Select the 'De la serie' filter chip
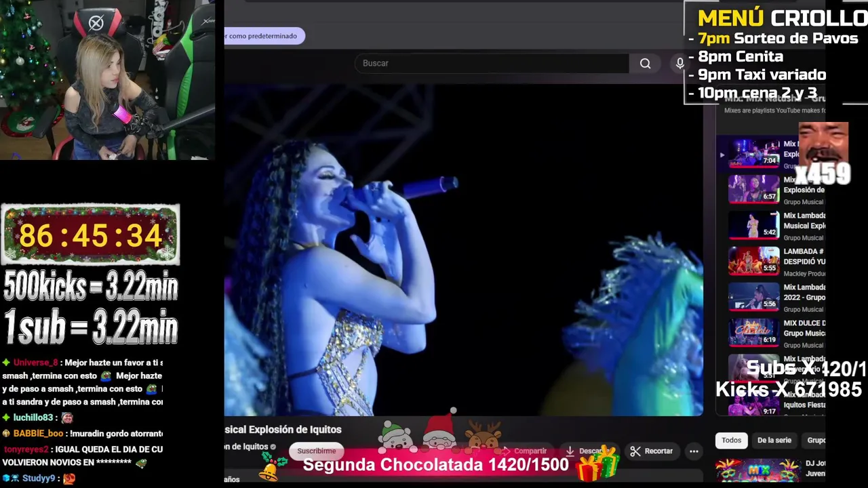The width and height of the screenshot is (868, 488). (774, 440)
